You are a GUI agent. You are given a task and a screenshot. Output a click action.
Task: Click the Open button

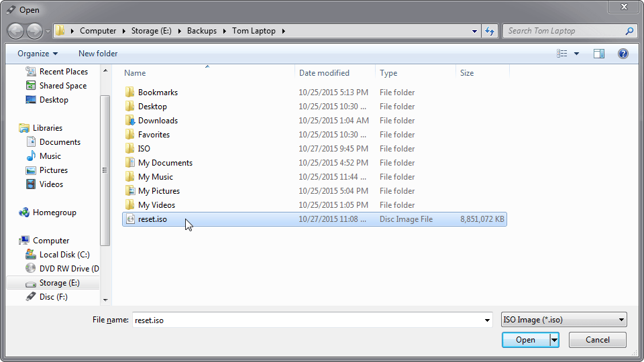tap(525, 340)
